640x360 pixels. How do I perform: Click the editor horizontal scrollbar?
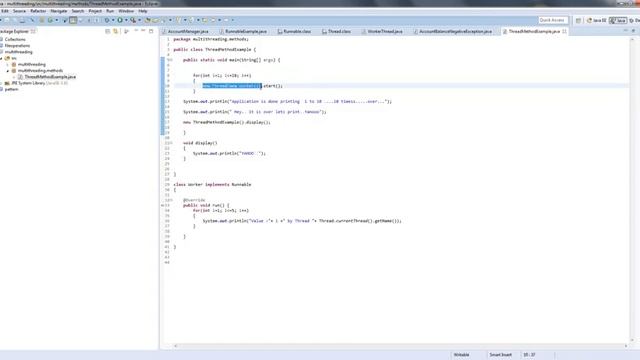click(x=400, y=346)
